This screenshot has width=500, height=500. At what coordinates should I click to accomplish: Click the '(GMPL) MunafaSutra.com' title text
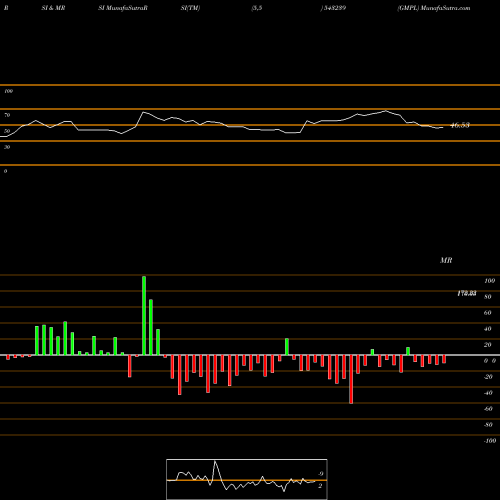pyautogui.click(x=434, y=8)
